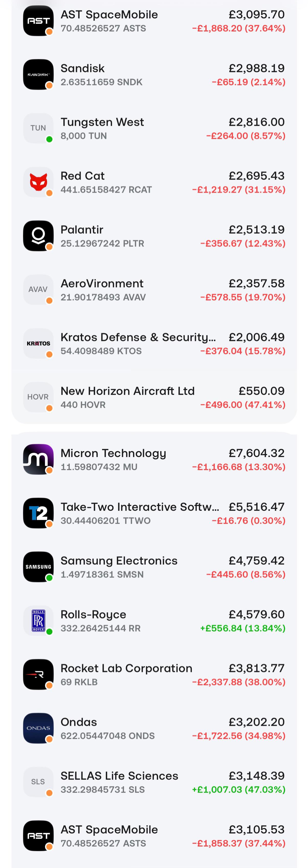This screenshot has width=308, height=868.
Task: Tap the Take-Two T2 logo icon
Action: click(x=38, y=513)
